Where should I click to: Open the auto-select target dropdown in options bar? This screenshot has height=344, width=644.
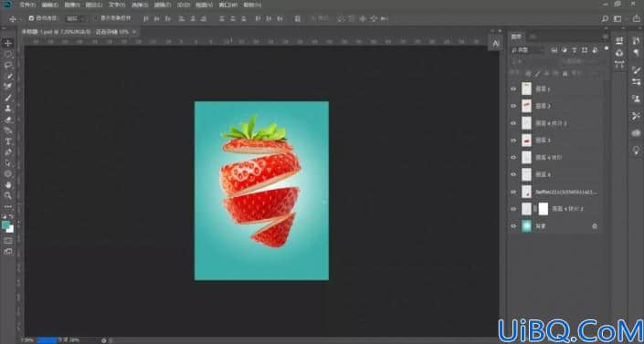(x=77, y=19)
